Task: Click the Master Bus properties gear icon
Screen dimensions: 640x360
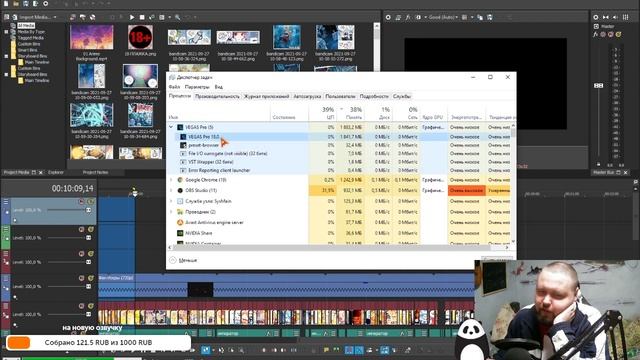Action: click(x=596, y=17)
